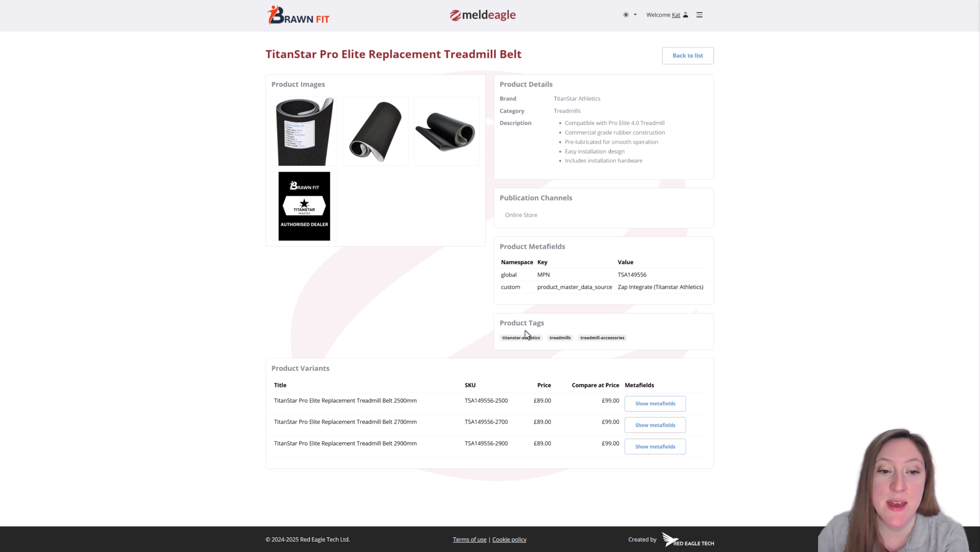This screenshot has width=980, height=552.
Task: Expand the dropdown next to the gear icon
Action: tap(634, 15)
